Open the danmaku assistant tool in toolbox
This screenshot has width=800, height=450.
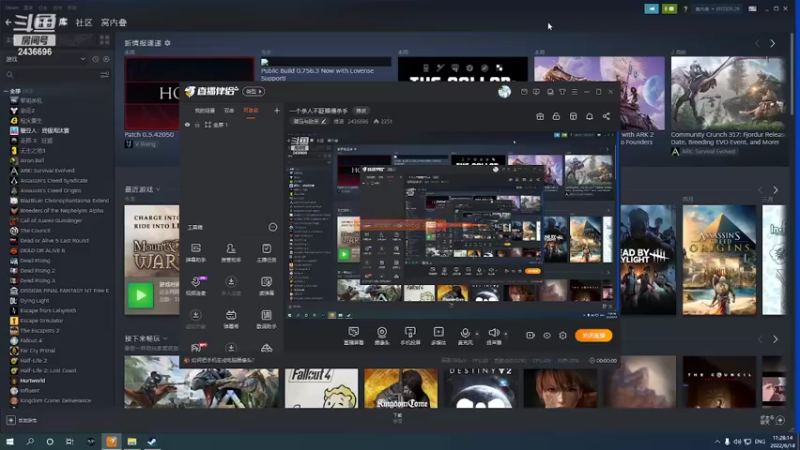[196, 252]
